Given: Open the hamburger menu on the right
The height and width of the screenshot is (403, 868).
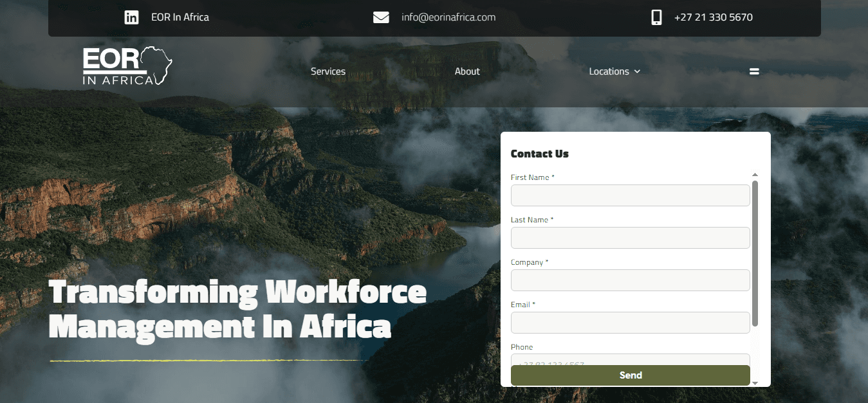Looking at the screenshot, I should pos(753,71).
